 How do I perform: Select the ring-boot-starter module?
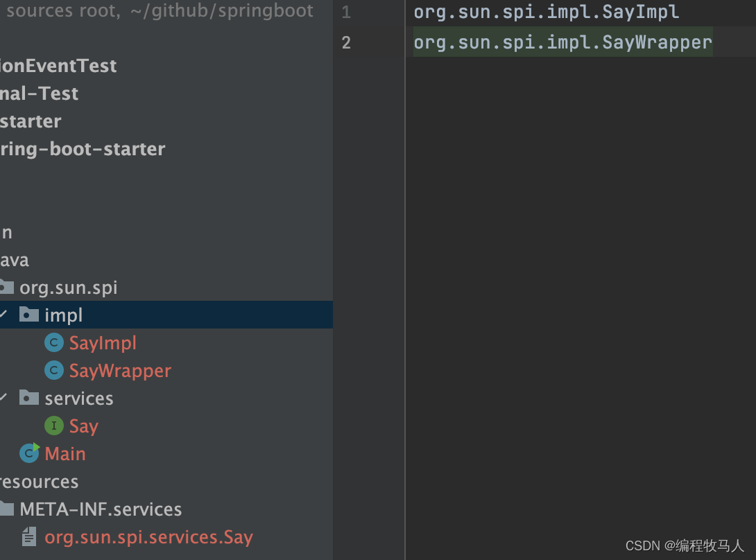pyautogui.click(x=83, y=149)
